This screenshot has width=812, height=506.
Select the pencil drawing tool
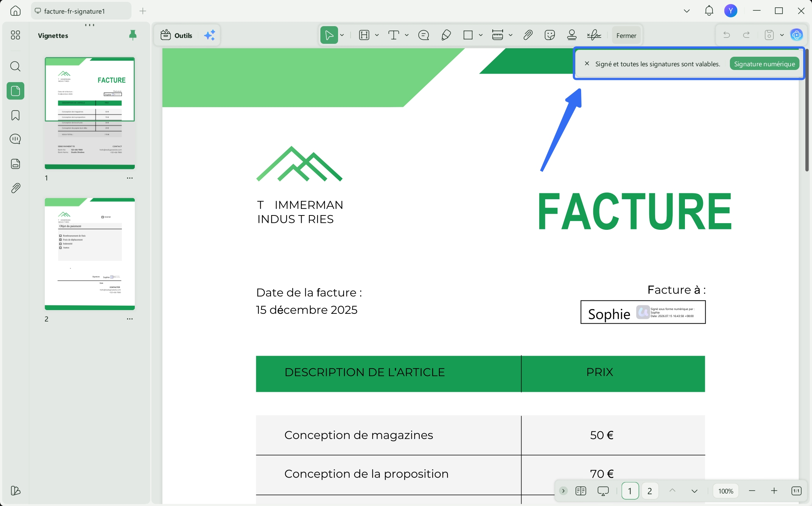pyautogui.click(x=446, y=35)
